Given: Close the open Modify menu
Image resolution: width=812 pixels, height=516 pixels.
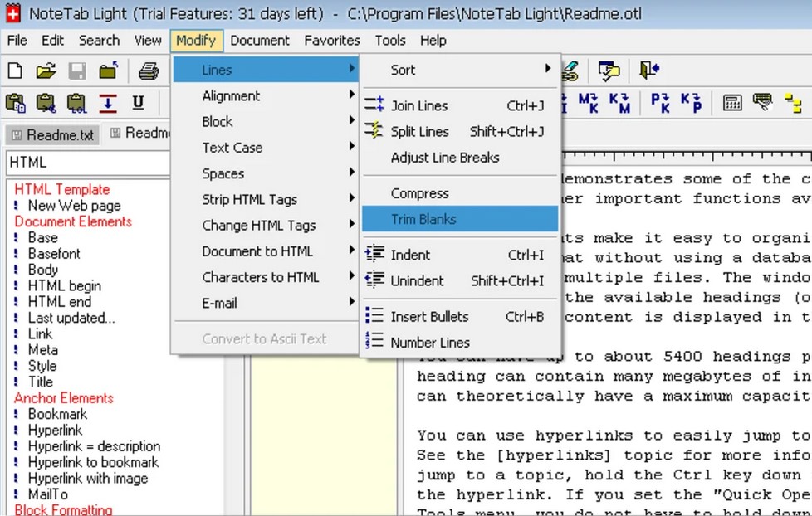Looking at the screenshot, I should [196, 41].
